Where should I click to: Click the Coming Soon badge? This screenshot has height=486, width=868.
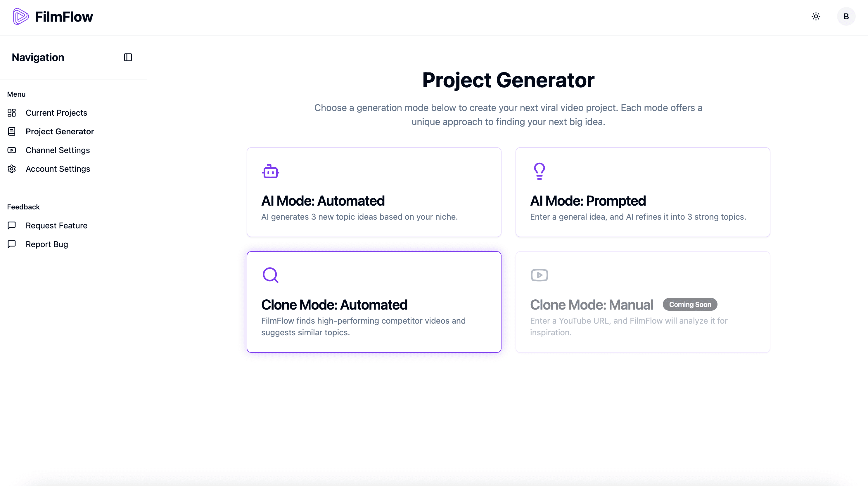click(x=689, y=304)
